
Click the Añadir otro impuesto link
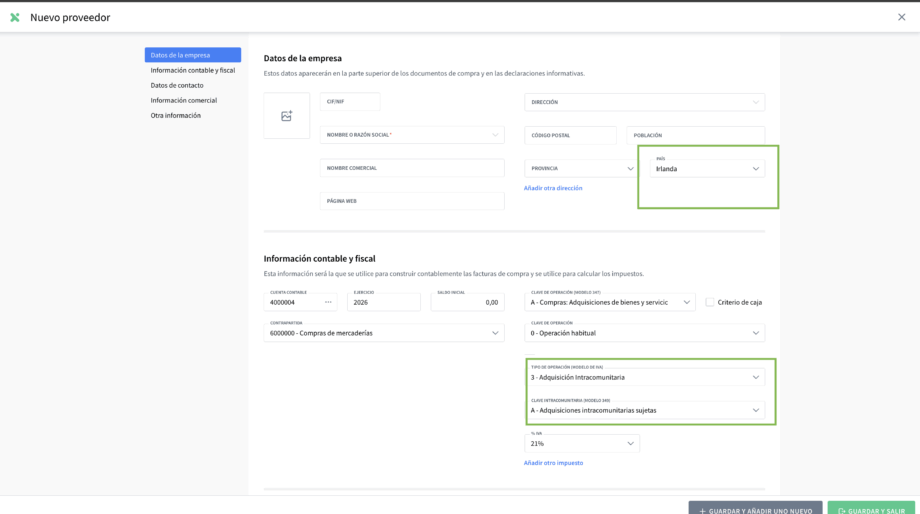click(553, 463)
